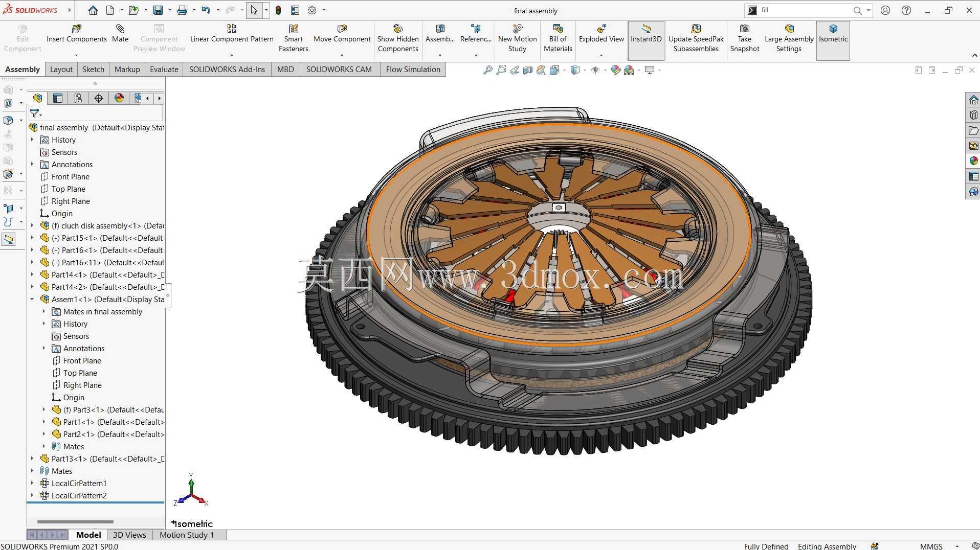
Task: Switch to the Layout tab
Action: 61,70
